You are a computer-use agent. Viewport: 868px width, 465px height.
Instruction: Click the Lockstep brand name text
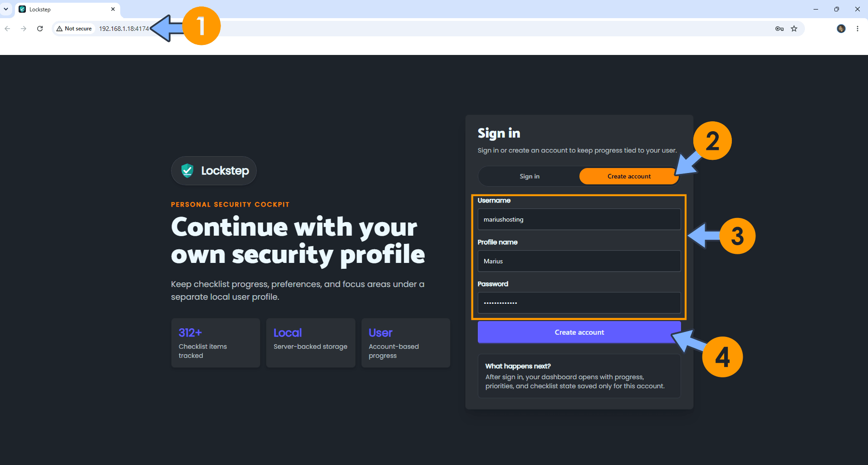225,171
